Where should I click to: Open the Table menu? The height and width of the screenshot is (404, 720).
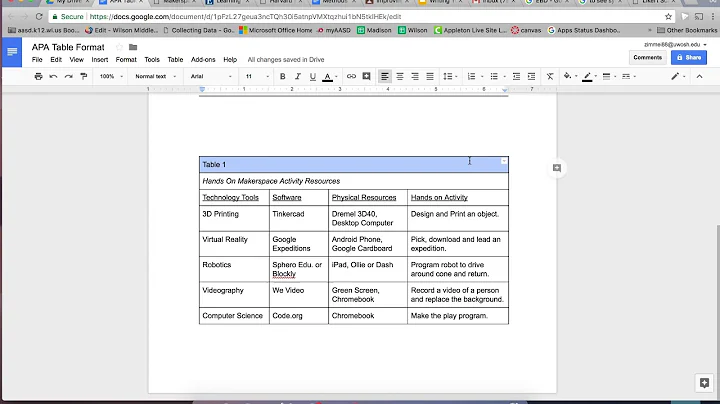tap(175, 60)
